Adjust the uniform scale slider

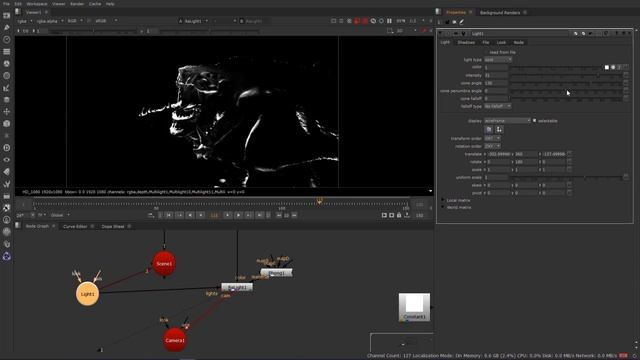pyautogui.click(x=566, y=178)
